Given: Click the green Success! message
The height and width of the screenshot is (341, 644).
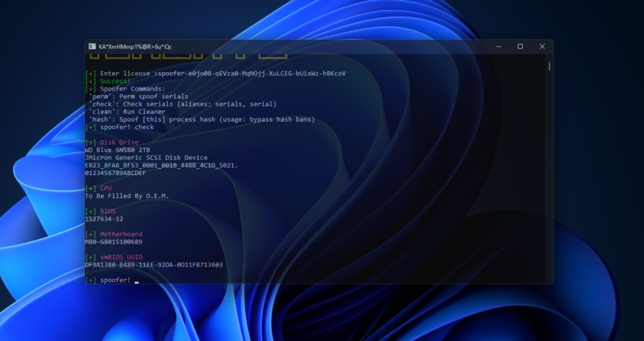Looking at the screenshot, I should [115, 81].
